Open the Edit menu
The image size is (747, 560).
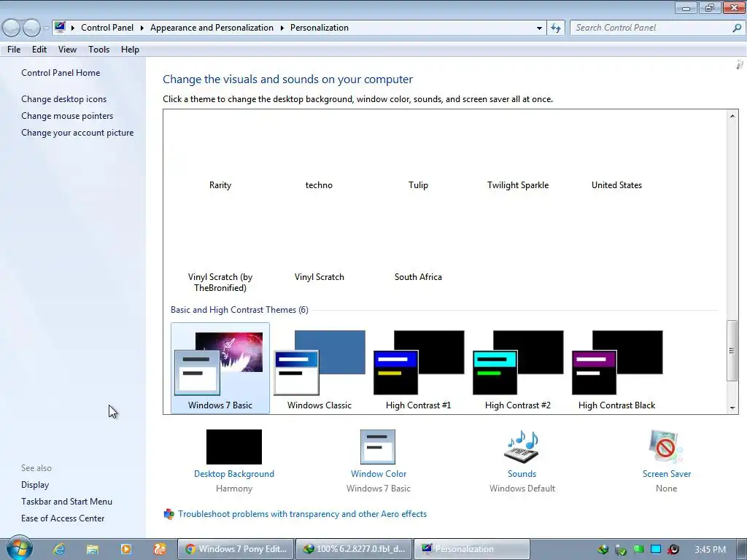pos(39,50)
